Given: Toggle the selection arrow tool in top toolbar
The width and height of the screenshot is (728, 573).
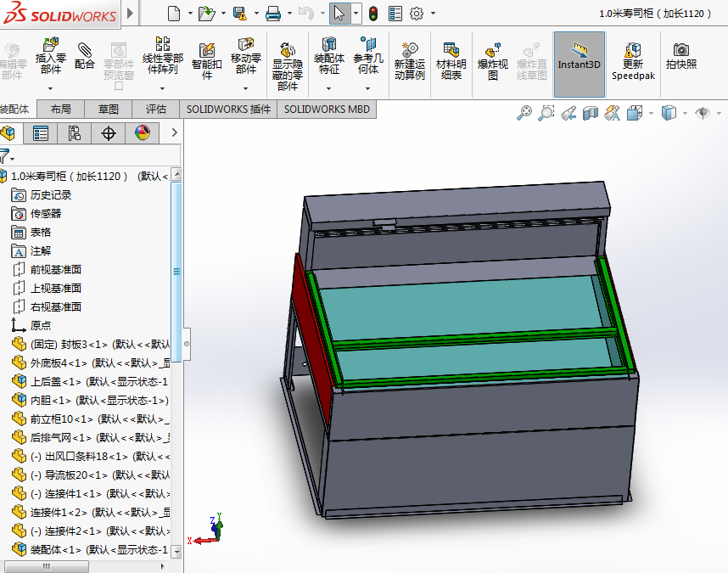Looking at the screenshot, I should click(x=339, y=13).
